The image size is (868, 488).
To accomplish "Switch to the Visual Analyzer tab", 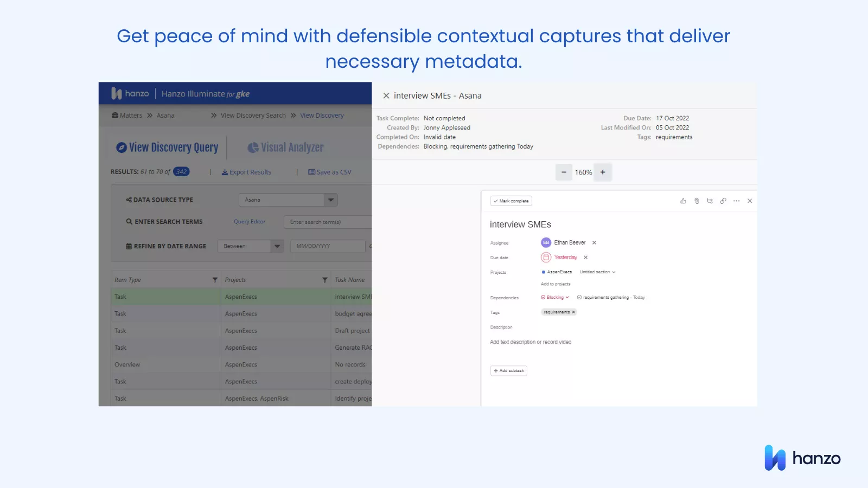I will (x=286, y=147).
